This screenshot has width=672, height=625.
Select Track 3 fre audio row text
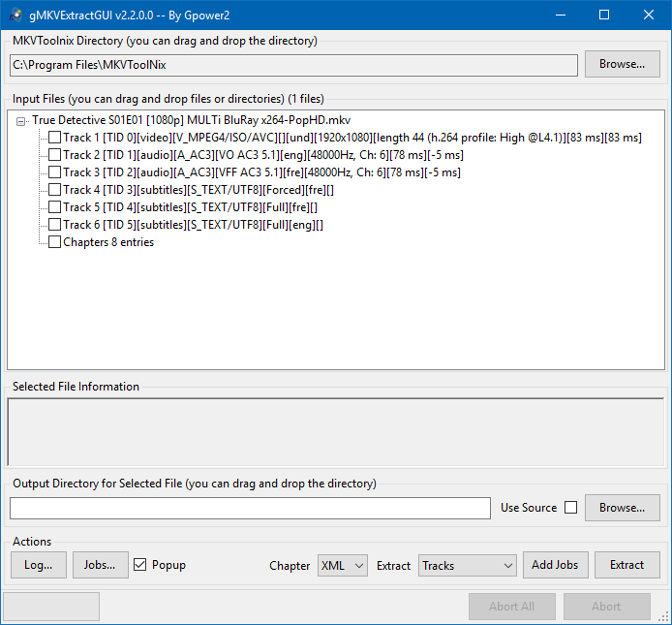coord(261,172)
